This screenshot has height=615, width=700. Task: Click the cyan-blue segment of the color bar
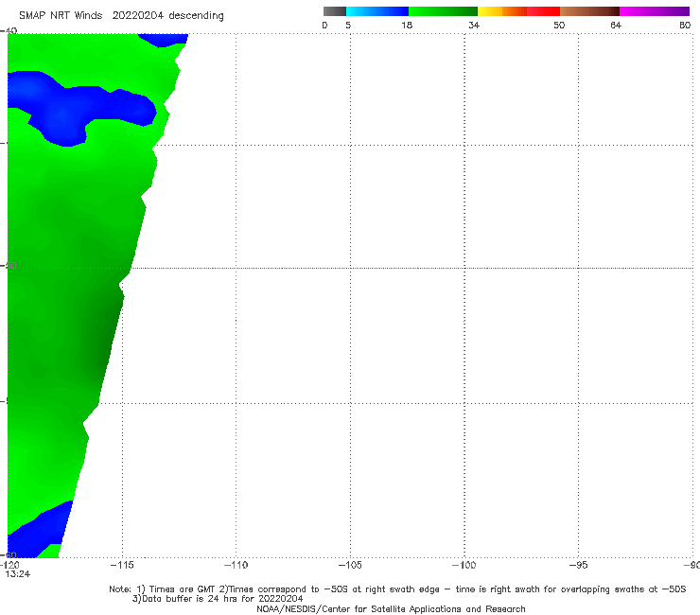coord(377,11)
